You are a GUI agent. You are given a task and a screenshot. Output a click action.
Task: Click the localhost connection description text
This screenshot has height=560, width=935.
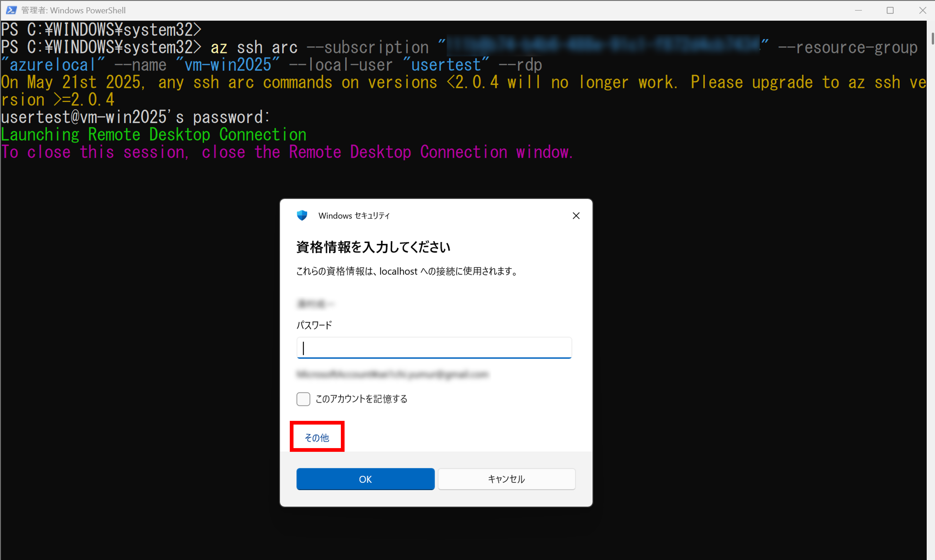click(408, 271)
